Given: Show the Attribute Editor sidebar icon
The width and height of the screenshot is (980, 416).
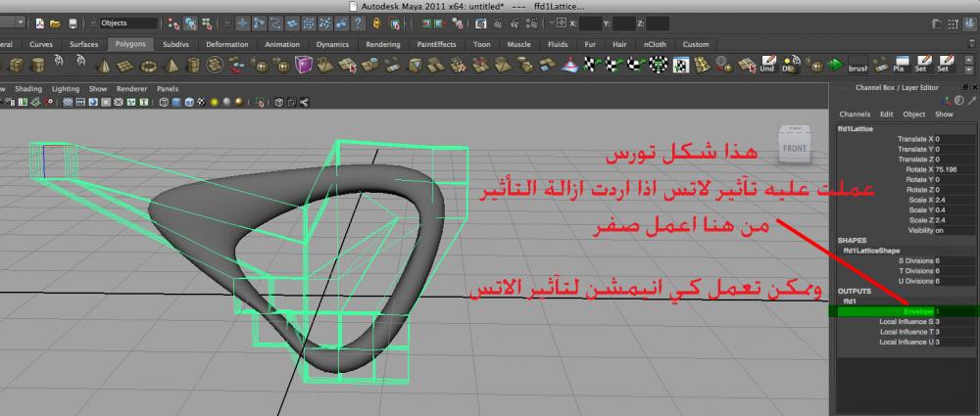Looking at the screenshot, I should click(936, 23).
